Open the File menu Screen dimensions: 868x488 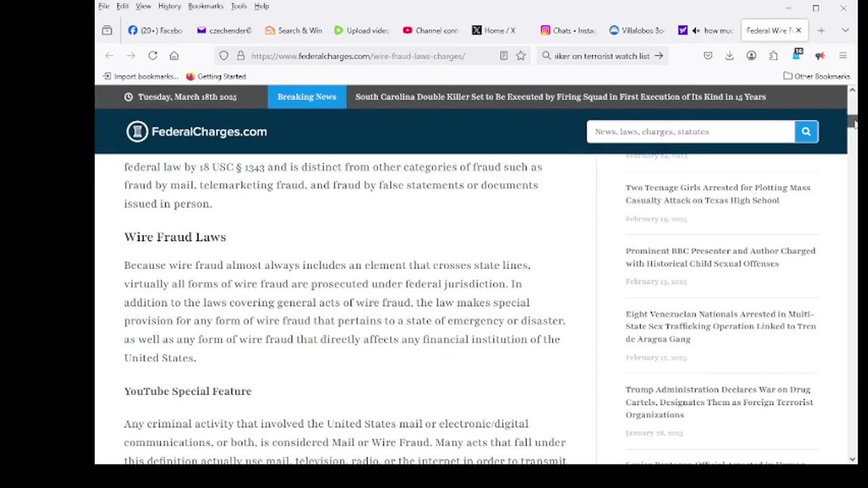click(x=104, y=6)
